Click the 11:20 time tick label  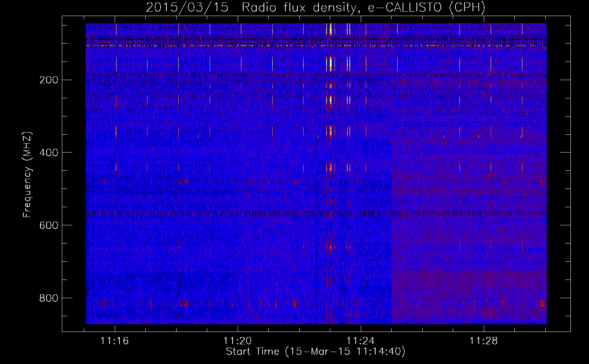coord(238,341)
